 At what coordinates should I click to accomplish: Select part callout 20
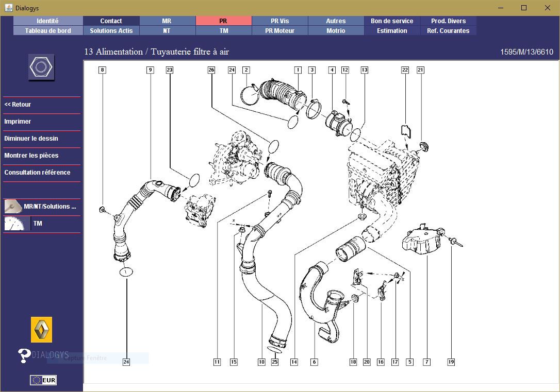coord(367,362)
